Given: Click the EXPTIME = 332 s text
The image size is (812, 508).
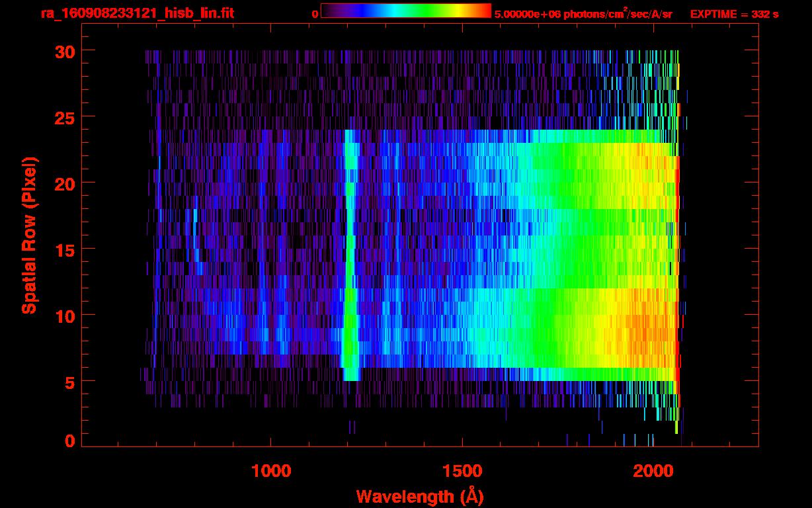Looking at the screenshot, I should [x=734, y=14].
